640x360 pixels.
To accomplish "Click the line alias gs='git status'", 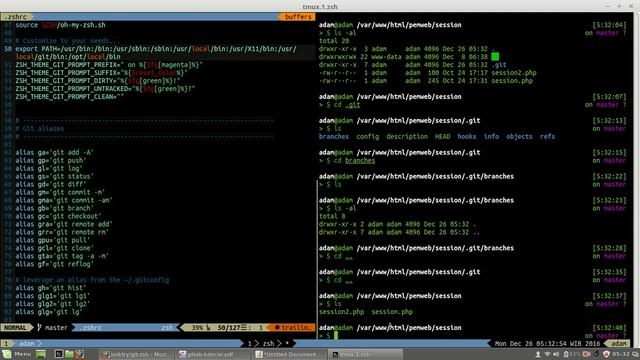I will (55, 176).
